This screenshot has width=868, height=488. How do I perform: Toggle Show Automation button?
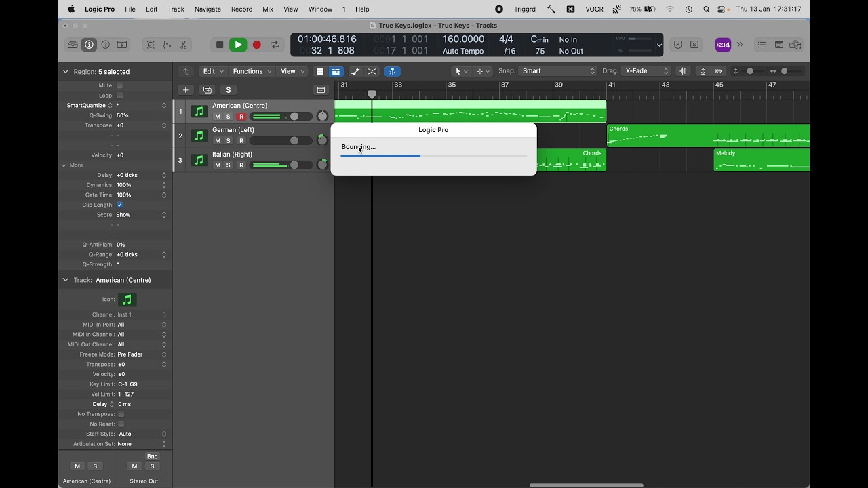tap(355, 71)
